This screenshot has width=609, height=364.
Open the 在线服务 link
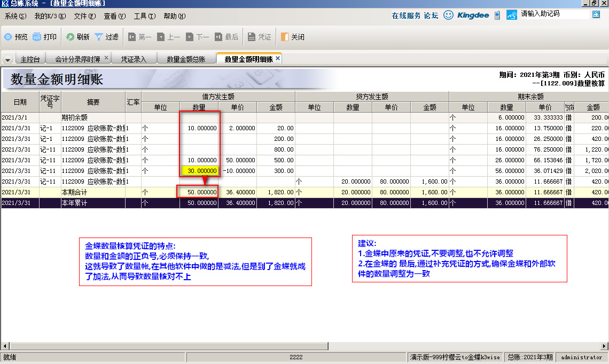[406, 15]
